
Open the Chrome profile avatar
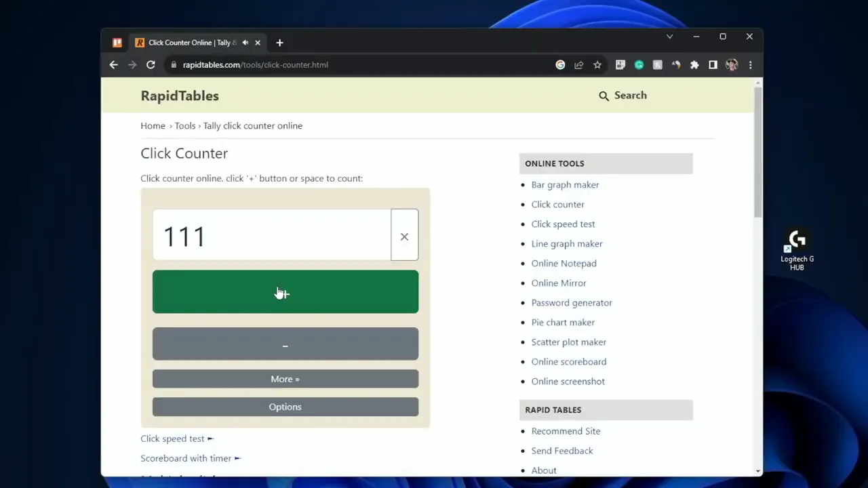(731, 65)
